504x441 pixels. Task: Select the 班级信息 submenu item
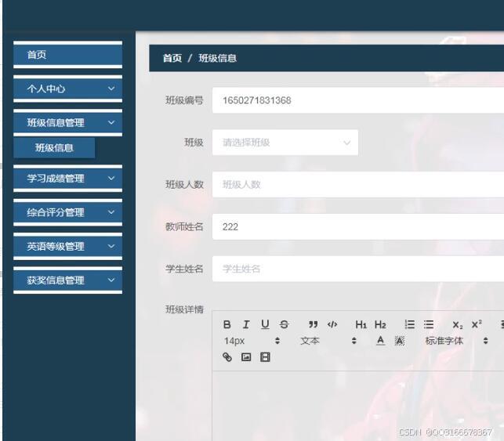point(54,148)
